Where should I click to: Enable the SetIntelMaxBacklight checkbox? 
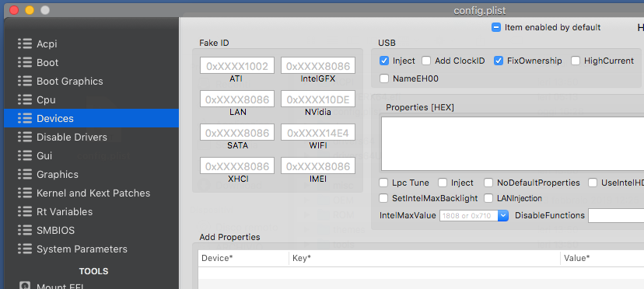pyautogui.click(x=383, y=198)
